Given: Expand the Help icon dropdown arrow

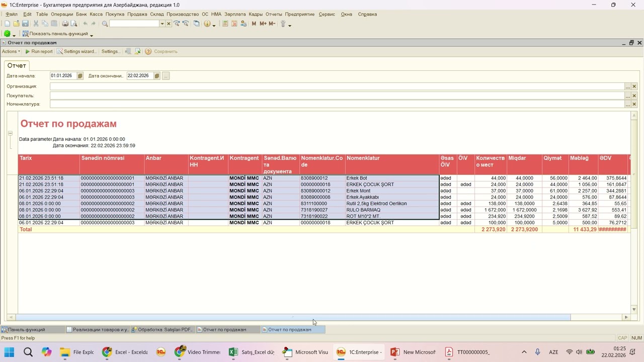Looking at the screenshot, I should [x=214, y=25].
